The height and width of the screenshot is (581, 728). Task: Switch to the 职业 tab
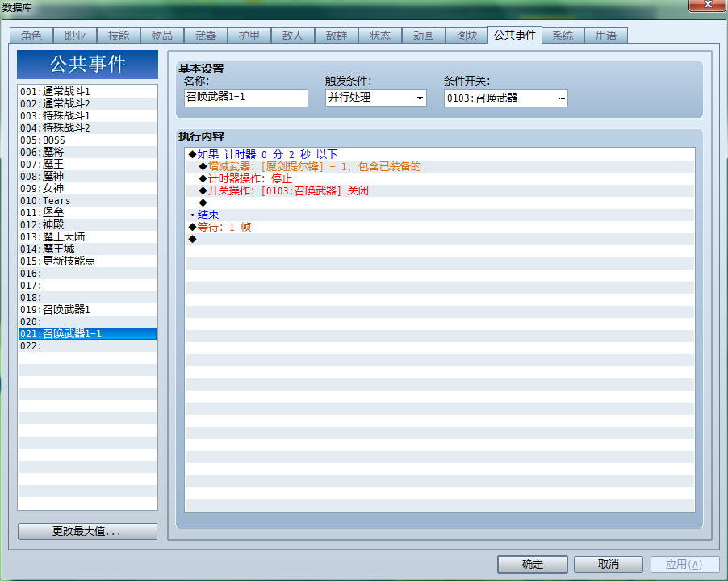coord(75,36)
